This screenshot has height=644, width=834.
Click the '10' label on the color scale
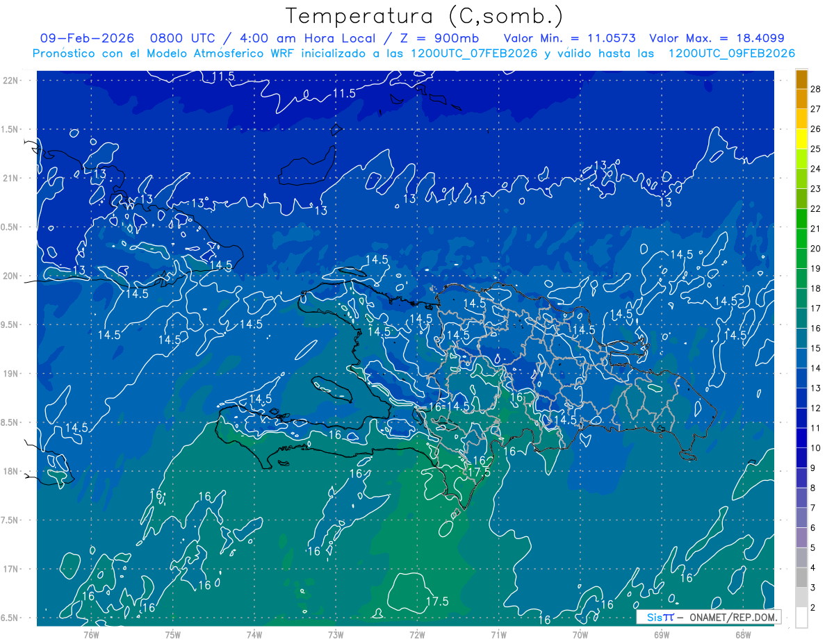click(815, 448)
